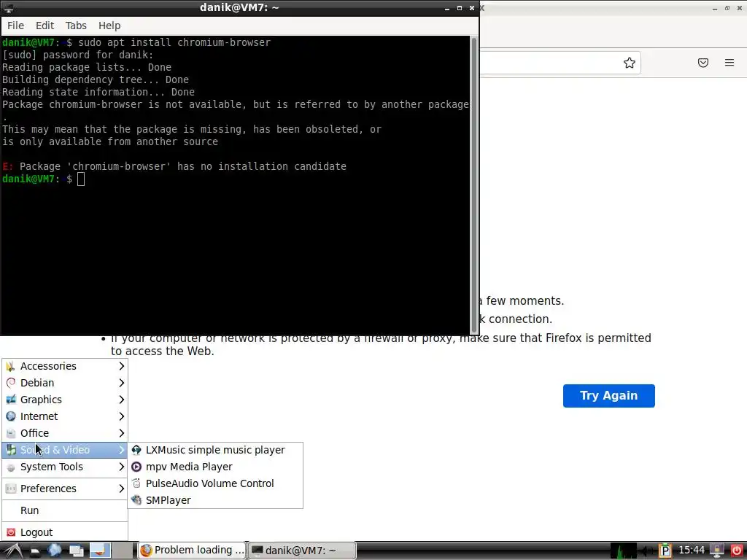Open the LXDE start menu button

pyautogui.click(x=12, y=551)
